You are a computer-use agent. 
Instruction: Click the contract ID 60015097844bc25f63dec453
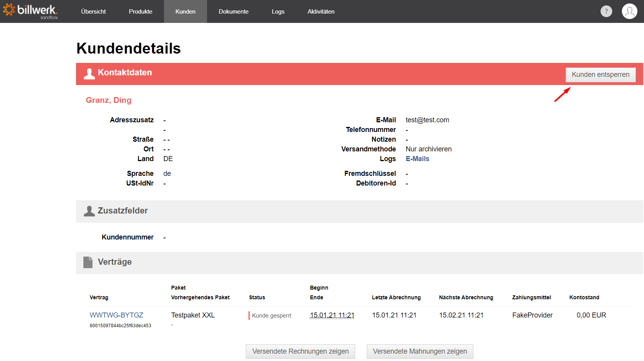tap(120, 326)
